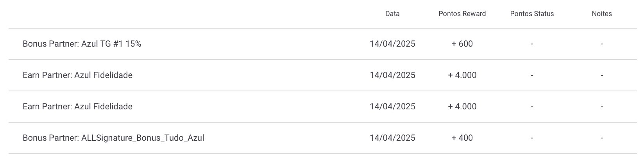This screenshot has width=644, height=156.
Task: Click the + 400 reward points value
Action: click(462, 138)
